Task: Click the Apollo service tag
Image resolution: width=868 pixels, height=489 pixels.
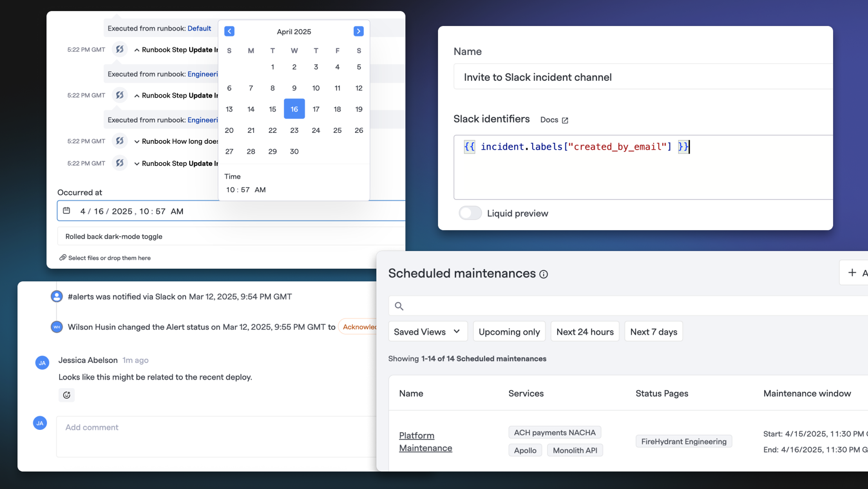Action: pos(525,450)
